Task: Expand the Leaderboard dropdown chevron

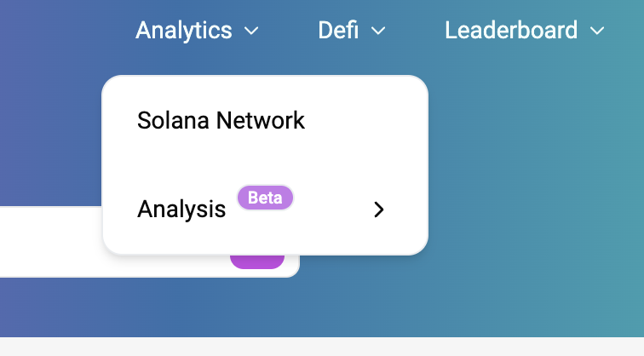Action: [597, 32]
